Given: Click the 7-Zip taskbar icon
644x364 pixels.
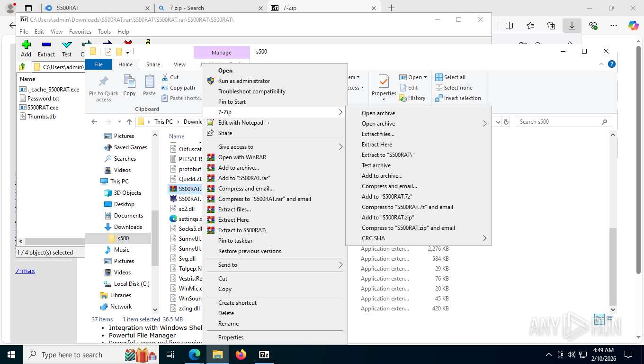Looking at the screenshot, I should click(x=264, y=354).
